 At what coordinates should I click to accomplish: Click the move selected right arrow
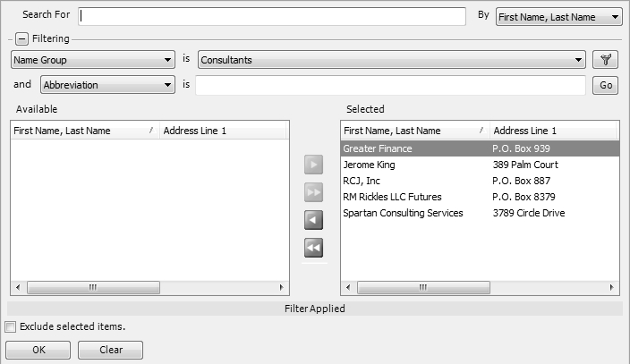(313, 165)
